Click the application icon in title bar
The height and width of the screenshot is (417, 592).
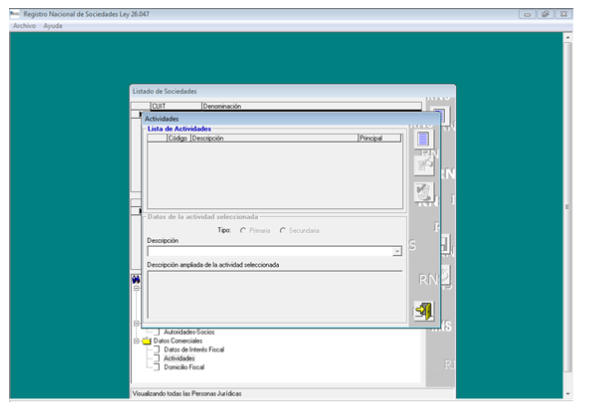tap(15, 14)
